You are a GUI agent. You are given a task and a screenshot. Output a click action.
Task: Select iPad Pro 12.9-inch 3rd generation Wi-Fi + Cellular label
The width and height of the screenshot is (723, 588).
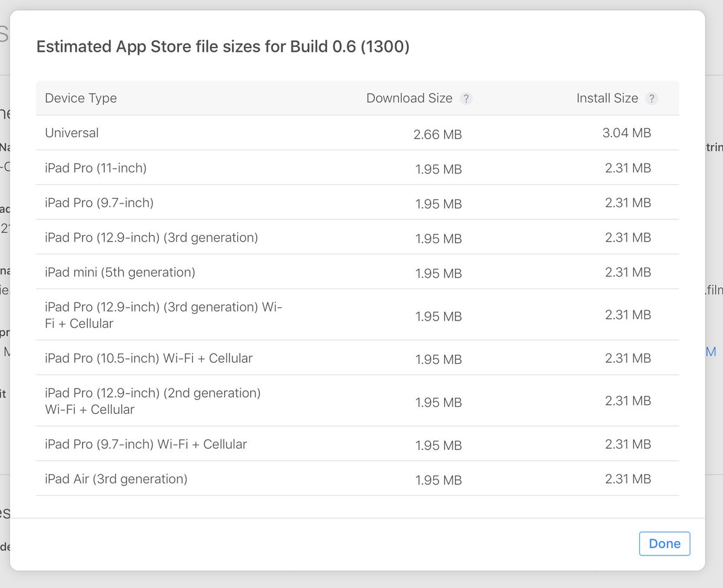[164, 315]
